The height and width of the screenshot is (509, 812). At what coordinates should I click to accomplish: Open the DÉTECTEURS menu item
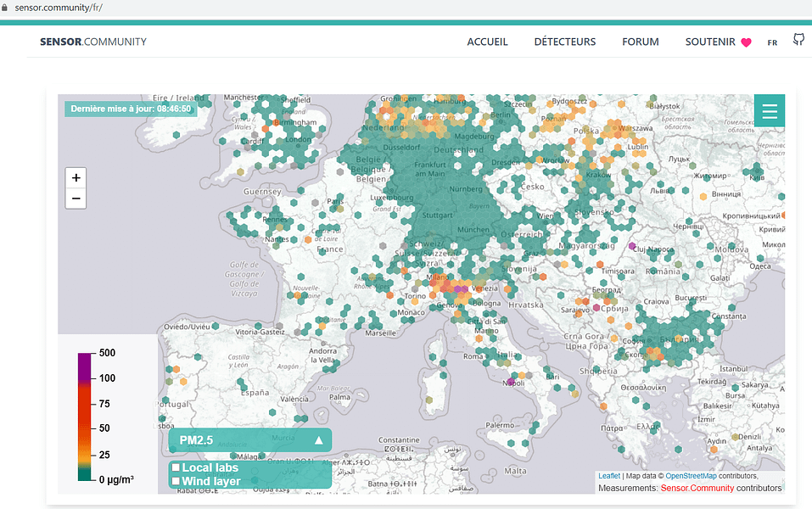[x=565, y=42]
